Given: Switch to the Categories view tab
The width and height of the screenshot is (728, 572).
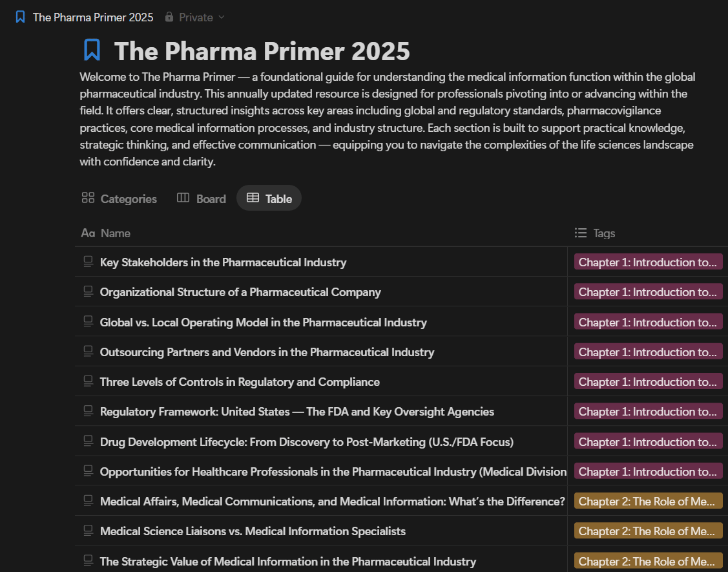Looking at the screenshot, I should tap(120, 199).
